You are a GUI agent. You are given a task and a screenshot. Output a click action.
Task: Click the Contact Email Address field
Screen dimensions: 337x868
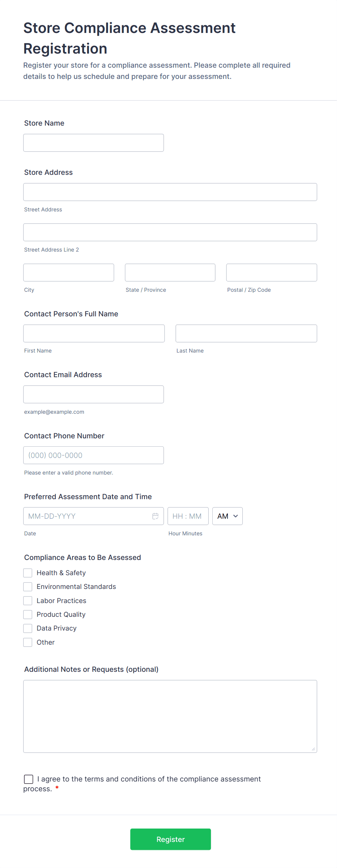93,395
